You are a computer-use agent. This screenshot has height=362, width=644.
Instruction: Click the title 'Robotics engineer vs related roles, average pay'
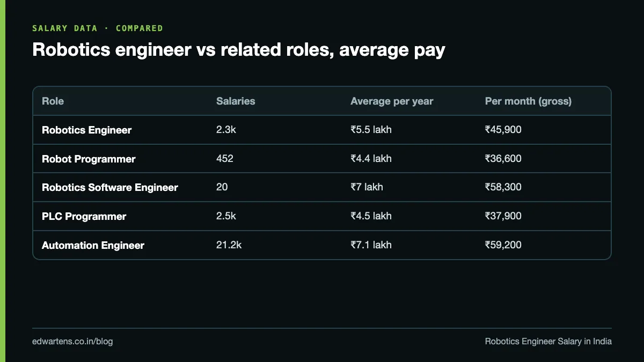[x=239, y=50]
